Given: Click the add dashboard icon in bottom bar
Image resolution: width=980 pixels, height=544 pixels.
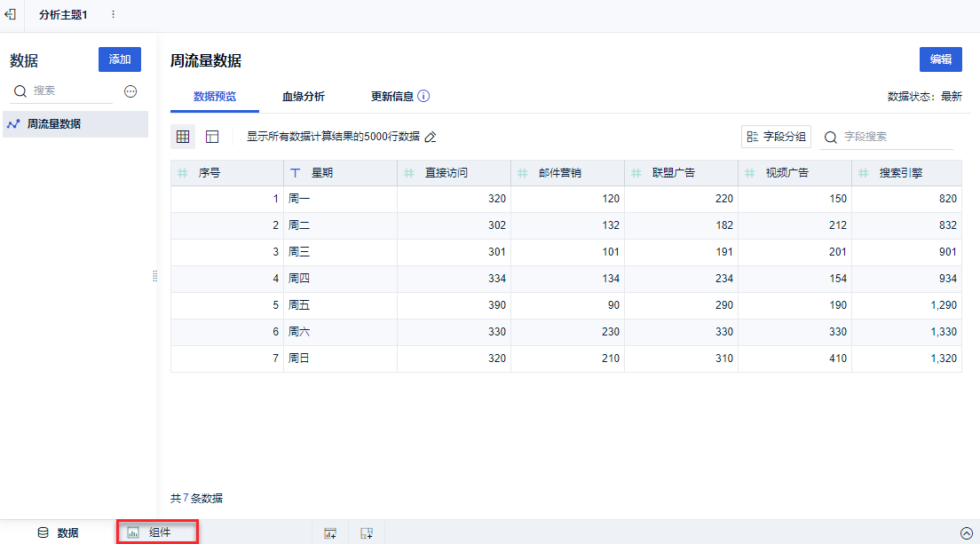Looking at the screenshot, I should 366,533.
